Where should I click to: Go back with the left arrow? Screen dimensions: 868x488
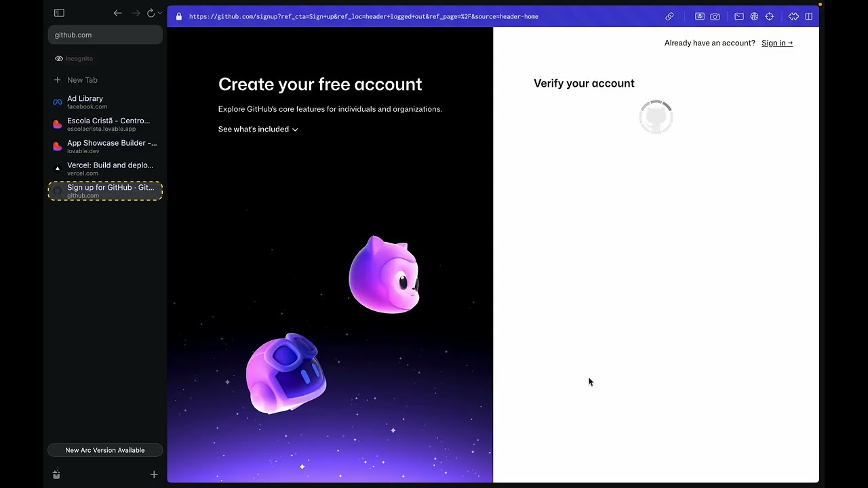point(118,13)
